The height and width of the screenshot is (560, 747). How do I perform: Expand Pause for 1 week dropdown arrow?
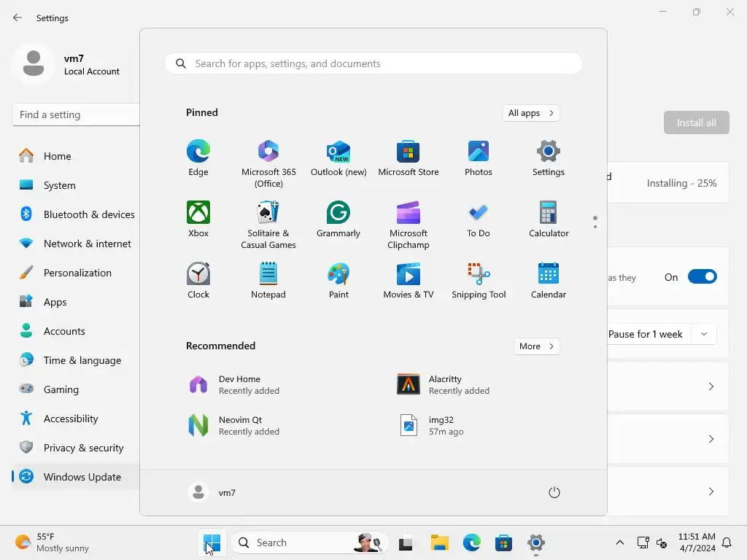coord(704,334)
